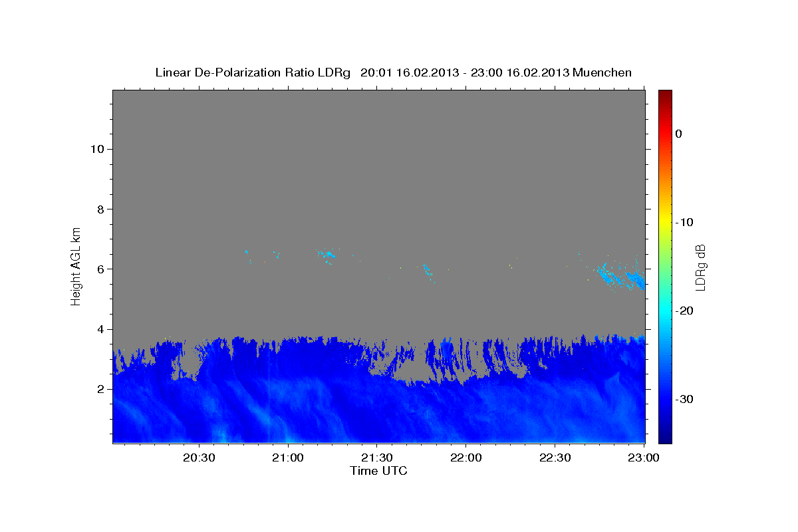
Task: Click the date range '20:01 16.02.2013 - 23:00 16.02.2013' in the title
Action: coord(465,72)
